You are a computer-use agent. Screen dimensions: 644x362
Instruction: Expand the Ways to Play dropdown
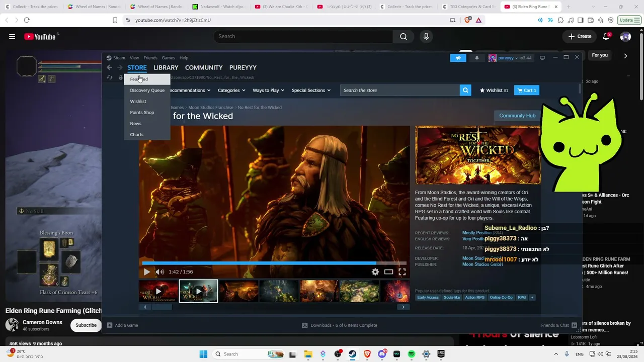pyautogui.click(x=269, y=90)
